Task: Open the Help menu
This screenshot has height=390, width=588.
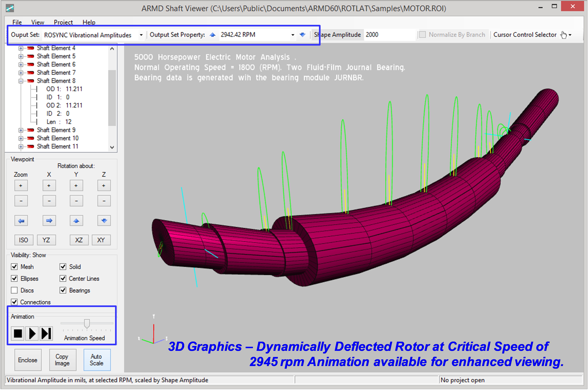Action: (89, 22)
